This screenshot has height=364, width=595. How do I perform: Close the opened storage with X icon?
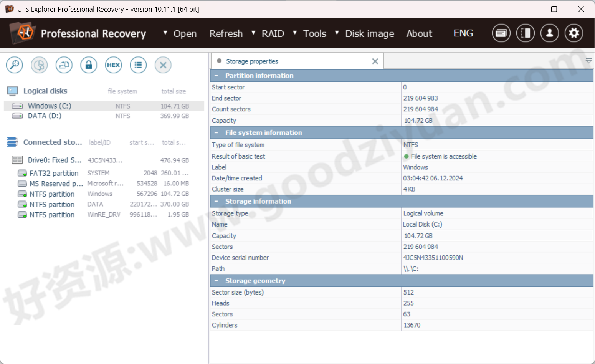click(x=163, y=65)
